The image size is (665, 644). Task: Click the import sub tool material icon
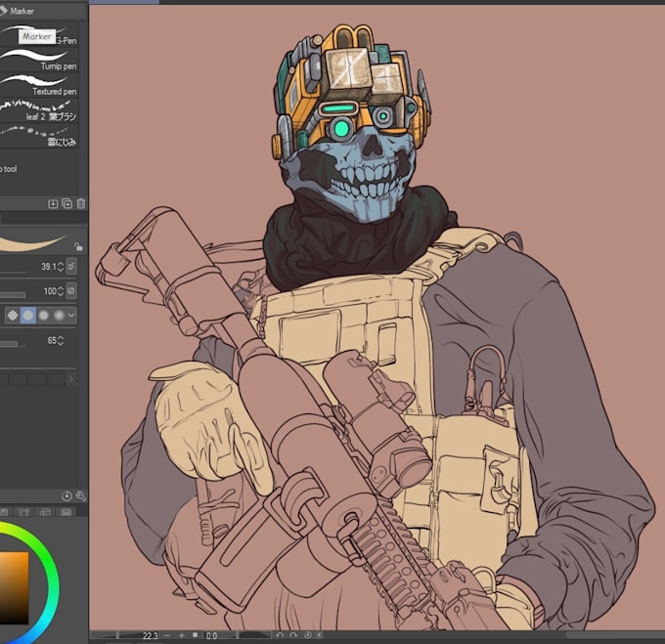click(53, 203)
